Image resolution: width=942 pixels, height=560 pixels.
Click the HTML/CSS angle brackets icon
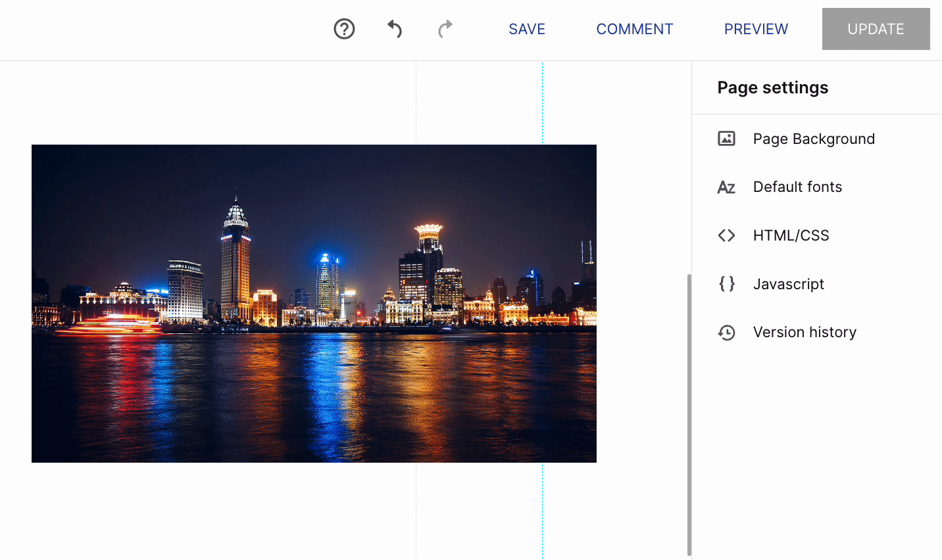point(726,235)
